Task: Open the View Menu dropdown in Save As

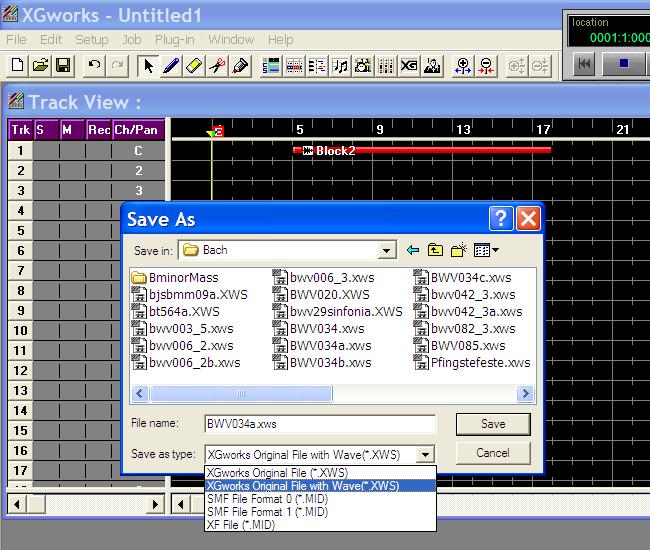Action: point(486,250)
